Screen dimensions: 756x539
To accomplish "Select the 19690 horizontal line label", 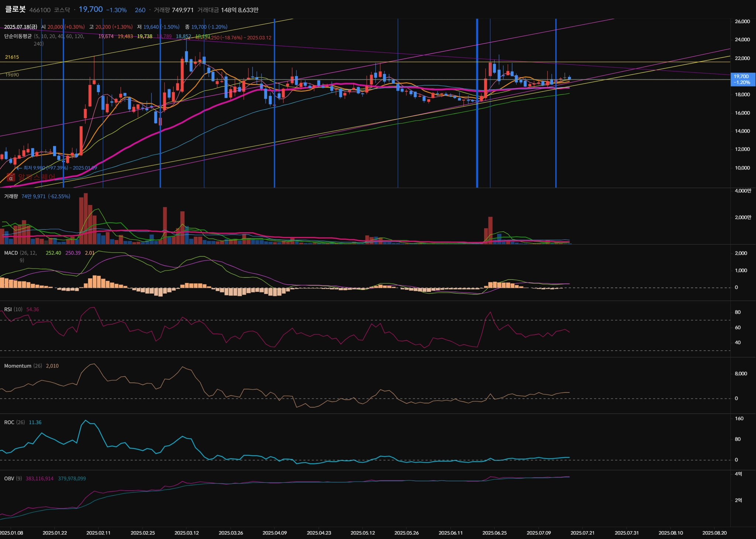I will (12, 75).
